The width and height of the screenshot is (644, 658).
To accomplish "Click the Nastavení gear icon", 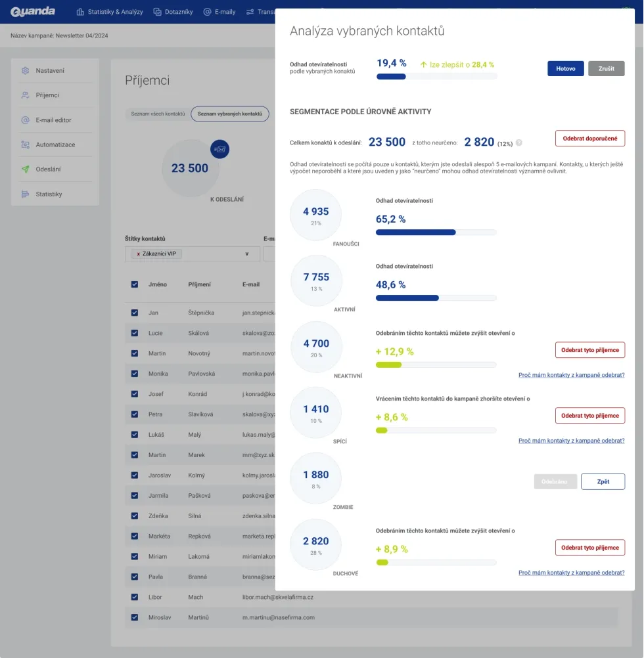I will coord(26,70).
